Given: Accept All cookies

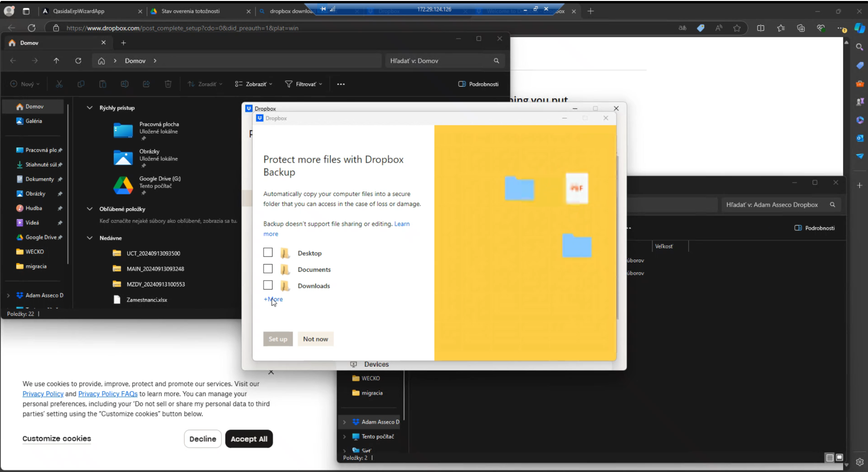Looking at the screenshot, I should click(x=249, y=439).
